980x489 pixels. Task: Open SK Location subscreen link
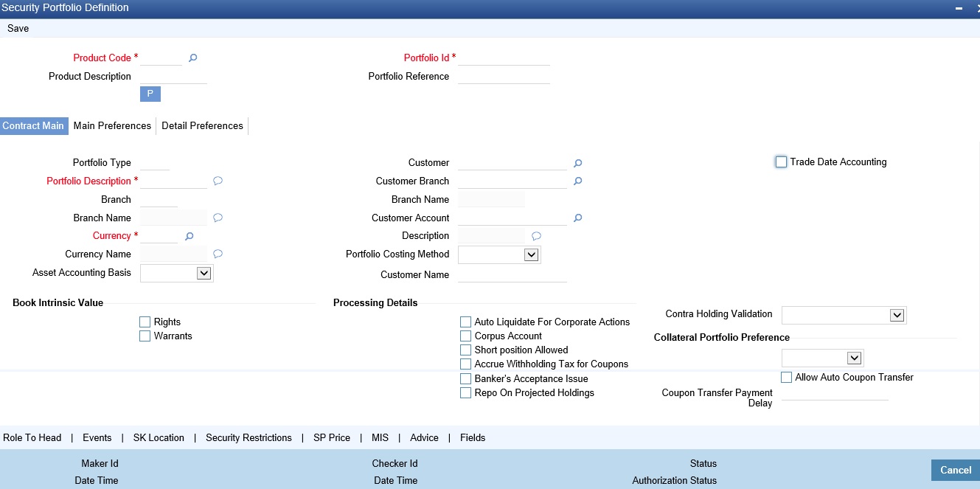click(x=159, y=438)
